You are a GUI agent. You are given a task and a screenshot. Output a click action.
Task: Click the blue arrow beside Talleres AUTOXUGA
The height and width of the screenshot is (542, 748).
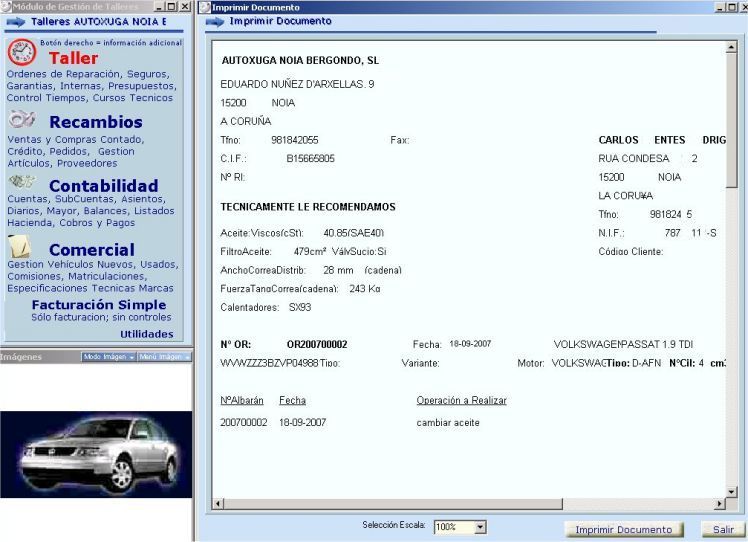click(16, 22)
